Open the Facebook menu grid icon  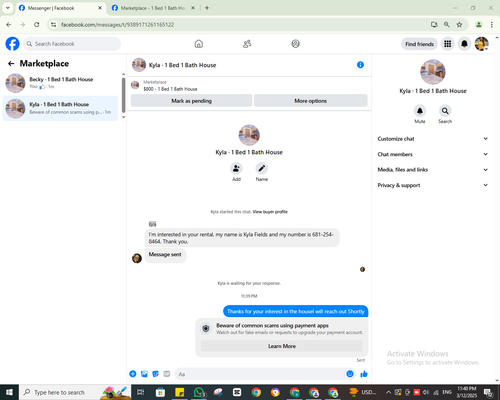pyautogui.click(x=447, y=44)
